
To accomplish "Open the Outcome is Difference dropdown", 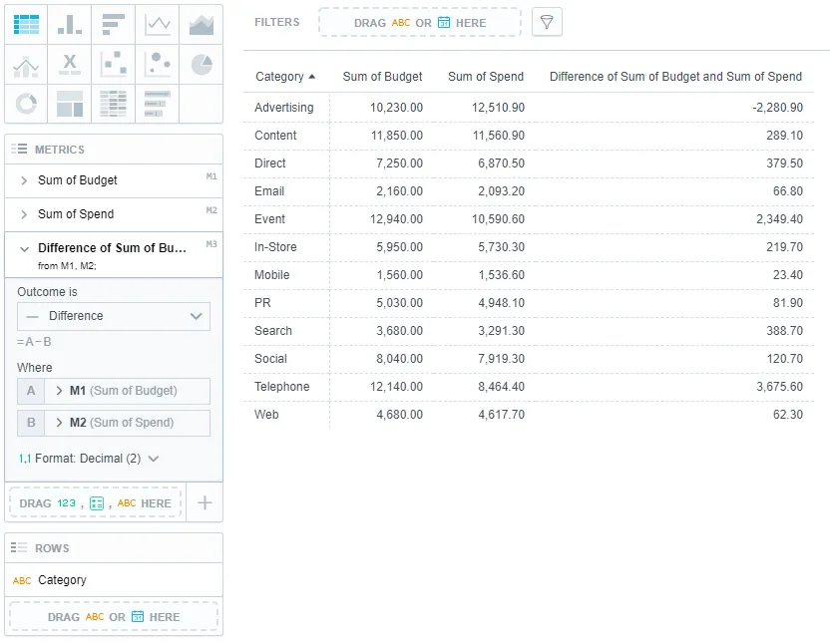I will pos(113,316).
